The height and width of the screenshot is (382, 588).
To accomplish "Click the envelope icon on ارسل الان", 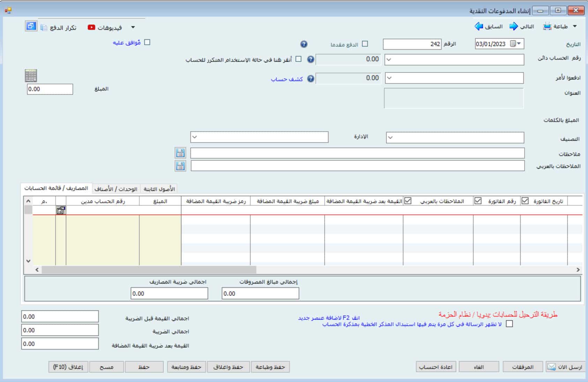I will (x=551, y=367).
